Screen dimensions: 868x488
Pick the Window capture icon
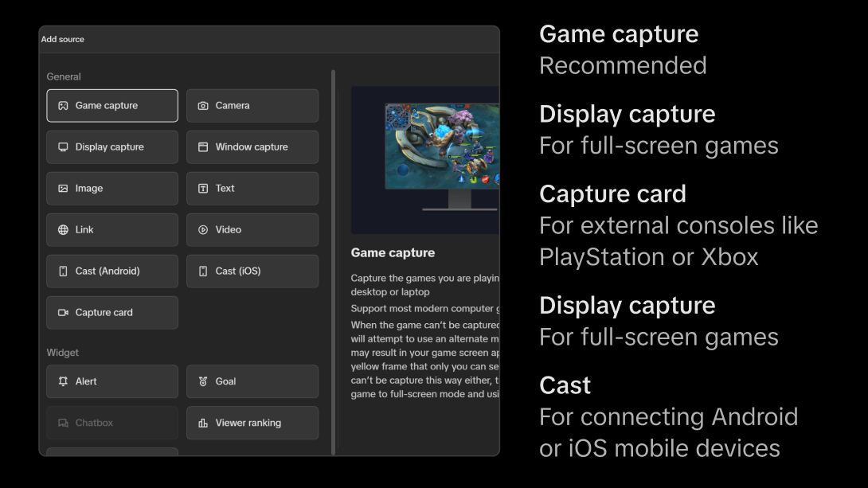pyautogui.click(x=203, y=147)
